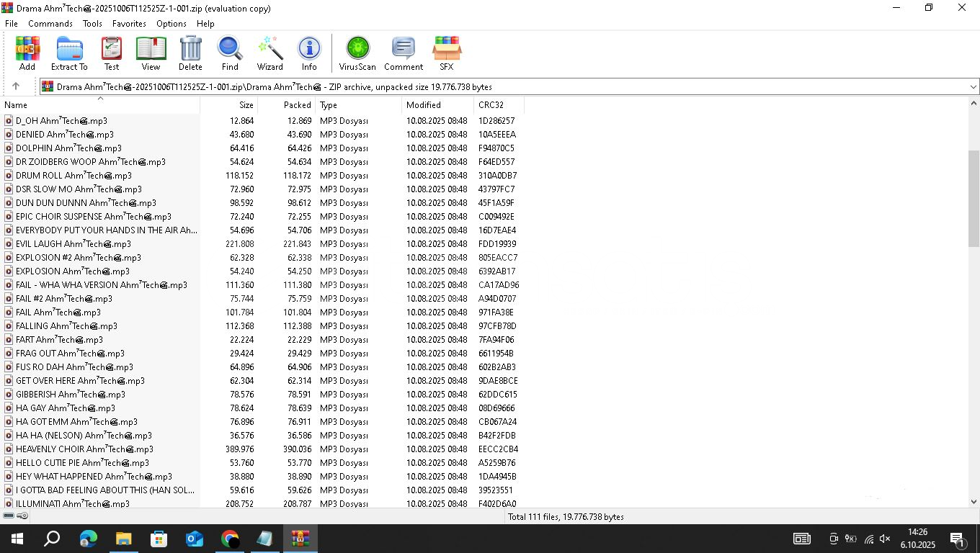This screenshot has width=980, height=553.
Task: Click the Extract To toolbar icon
Action: coord(69,53)
